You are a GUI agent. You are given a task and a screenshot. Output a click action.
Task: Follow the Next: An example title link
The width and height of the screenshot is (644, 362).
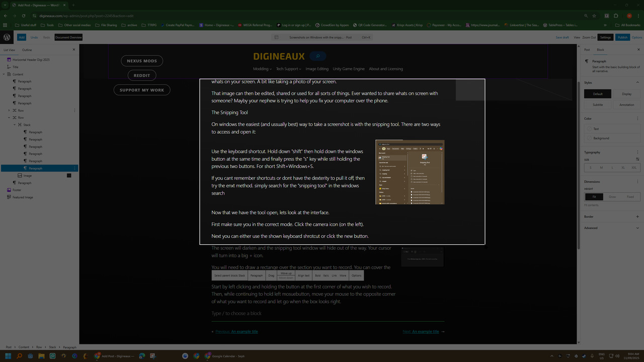423,332
